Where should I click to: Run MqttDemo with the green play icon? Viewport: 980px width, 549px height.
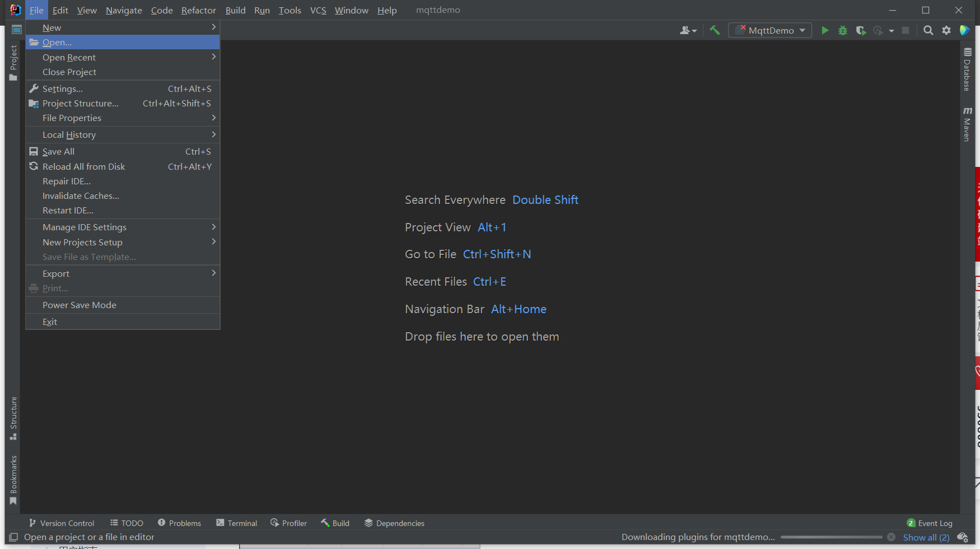pyautogui.click(x=825, y=30)
